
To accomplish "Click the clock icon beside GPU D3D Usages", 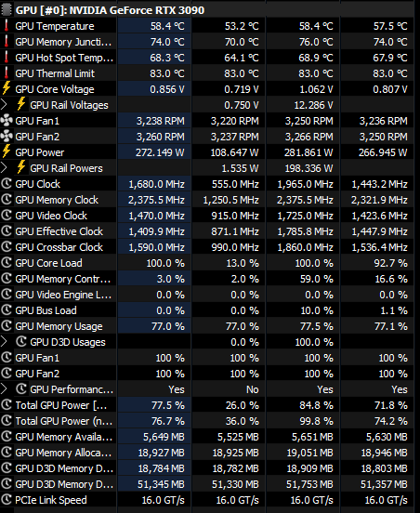I will pos(21,342).
